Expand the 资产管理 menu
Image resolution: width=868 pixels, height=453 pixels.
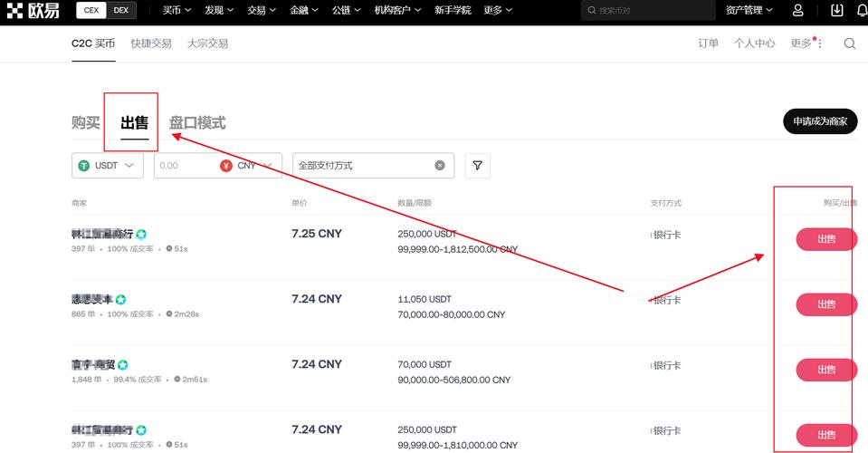tap(749, 11)
